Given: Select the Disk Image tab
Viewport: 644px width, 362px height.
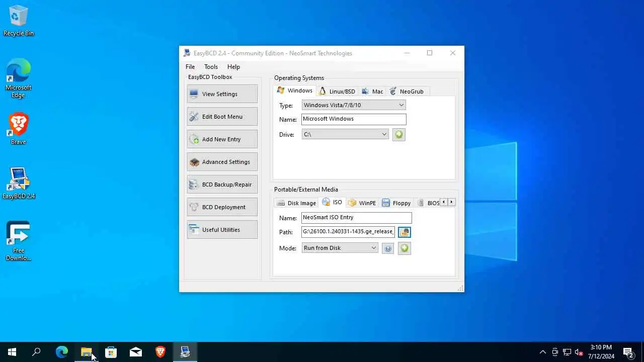Looking at the screenshot, I should point(296,203).
